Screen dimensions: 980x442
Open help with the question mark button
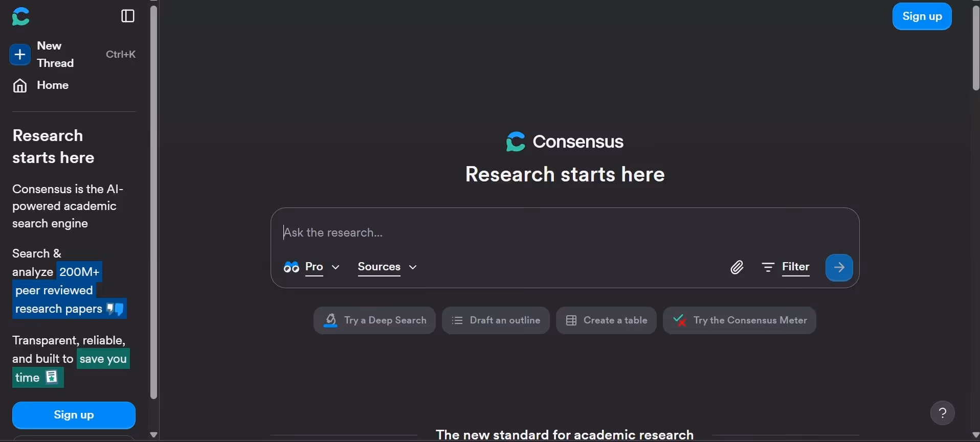[x=943, y=413]
